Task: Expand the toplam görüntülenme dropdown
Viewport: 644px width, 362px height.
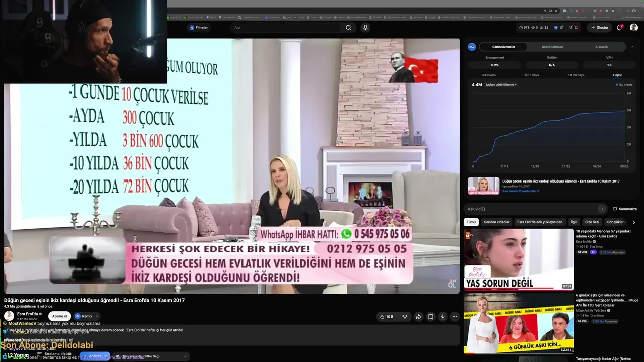Action: coord(501,85)
